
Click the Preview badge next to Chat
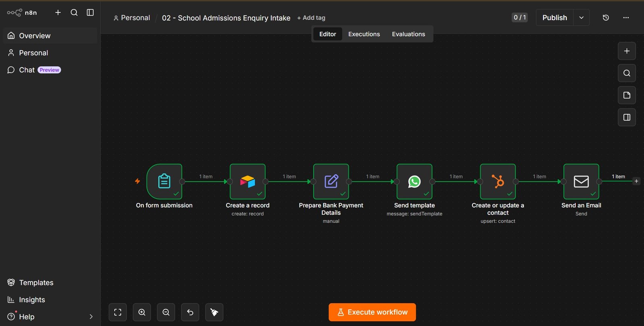[50, 70]
